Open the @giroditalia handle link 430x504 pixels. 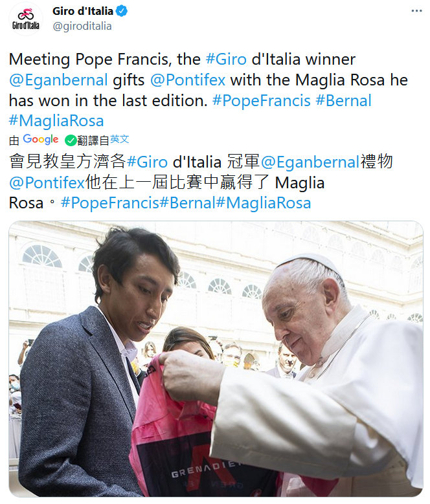pos(82,26)
